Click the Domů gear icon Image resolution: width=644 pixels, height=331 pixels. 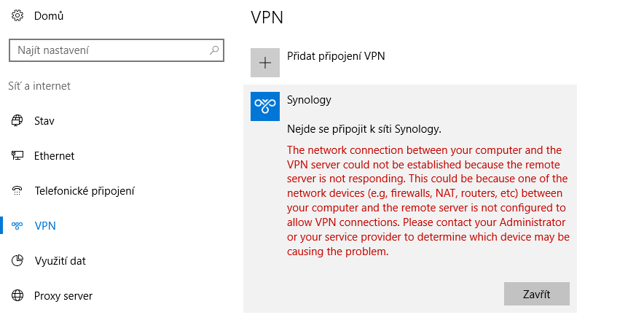(17, 15)
